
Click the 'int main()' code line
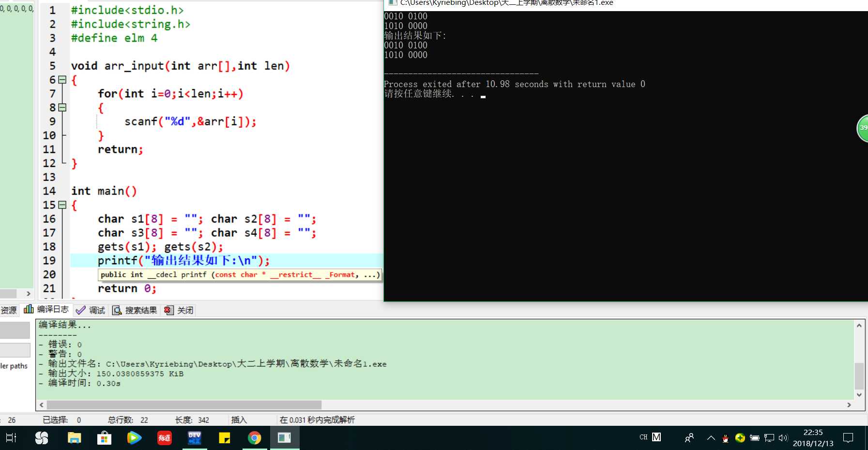(104, 191)
